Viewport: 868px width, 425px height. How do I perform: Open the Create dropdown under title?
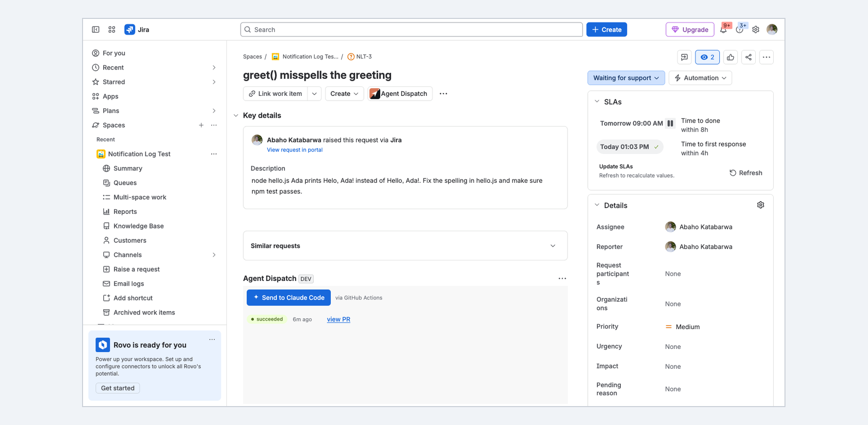(344, 93)
